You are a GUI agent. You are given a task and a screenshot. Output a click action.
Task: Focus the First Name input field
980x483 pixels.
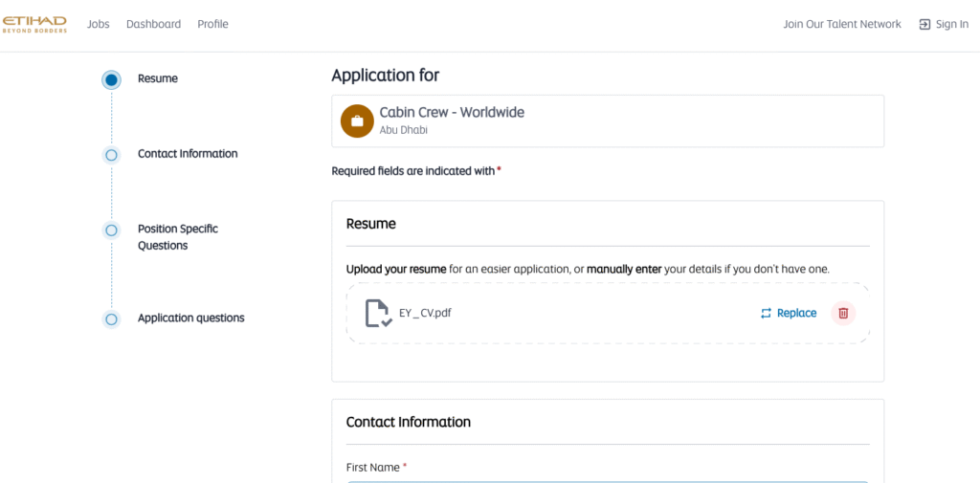pyautogui.click(x=607, y=480)
